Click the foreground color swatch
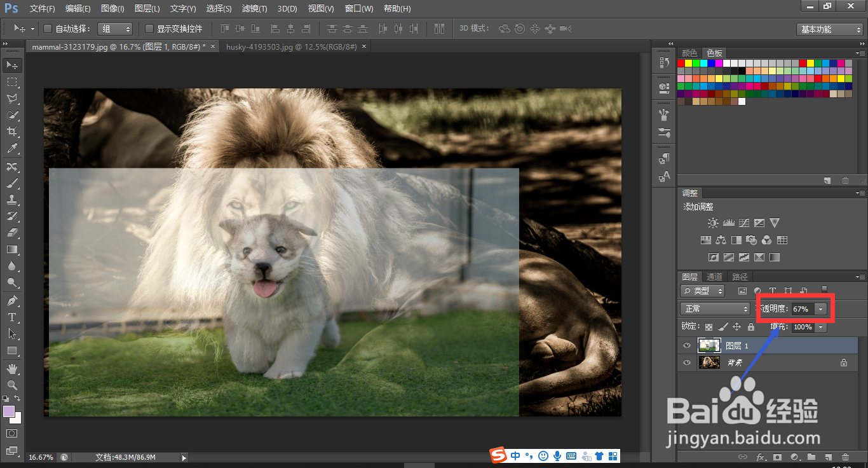Screen dimensions: 868x468 [9, 411]
